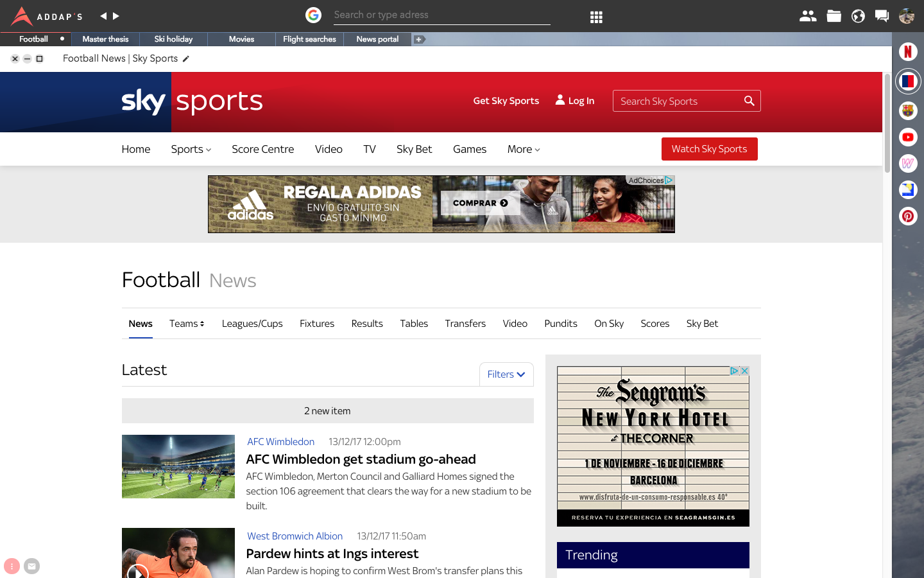The height and width of the screenshot is (578, 924).
Task: Open AFC Wimbledon get stadium go-ahead headline
Action: (361, 459)
